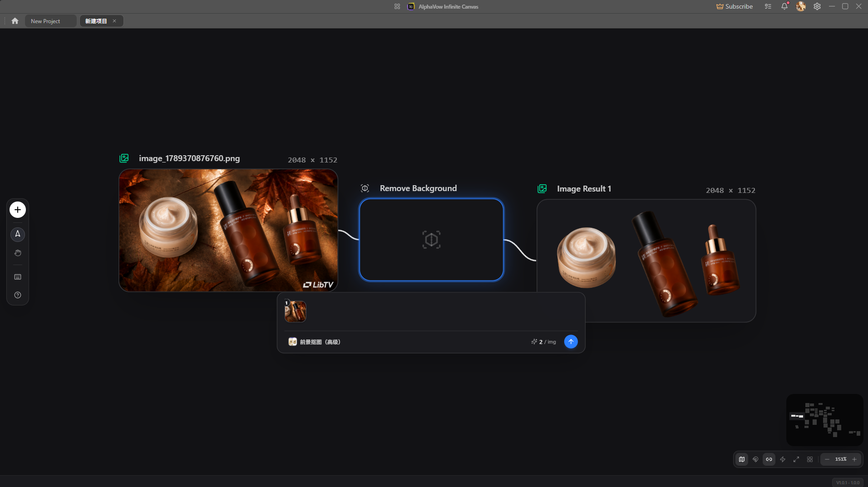Open the task list icon near Subscribe
Image resolution: width=868 pixels, height=487 pixels.
tap(768, 6)
